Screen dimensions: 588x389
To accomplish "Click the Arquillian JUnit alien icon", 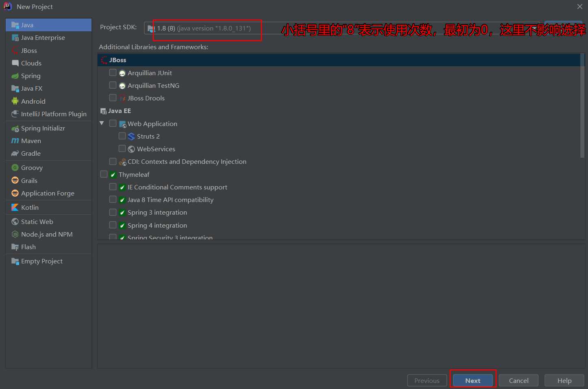I will [x=122, y=73].
